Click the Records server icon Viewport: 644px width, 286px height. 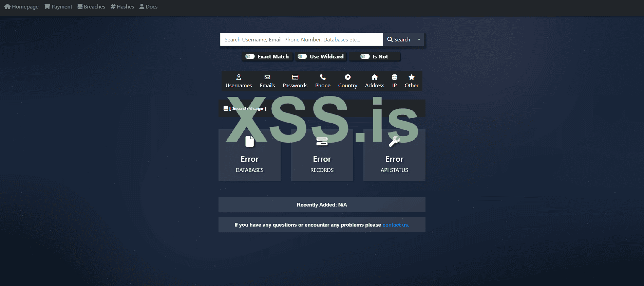coord(322,141)
